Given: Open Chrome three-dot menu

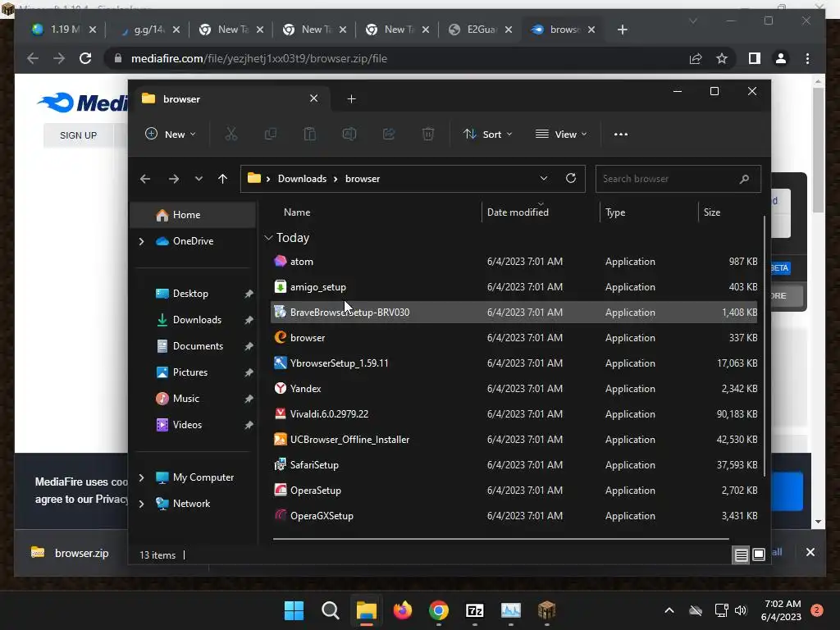Looking at the screenshot, I should (807, 58).
